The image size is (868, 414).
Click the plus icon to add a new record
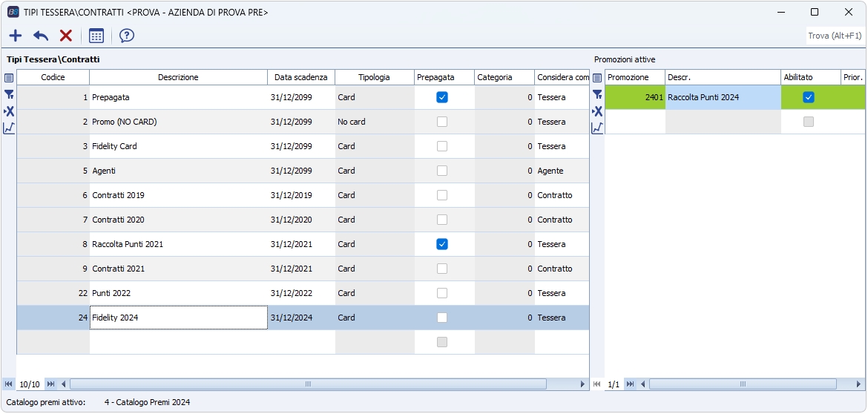(16, 36)
